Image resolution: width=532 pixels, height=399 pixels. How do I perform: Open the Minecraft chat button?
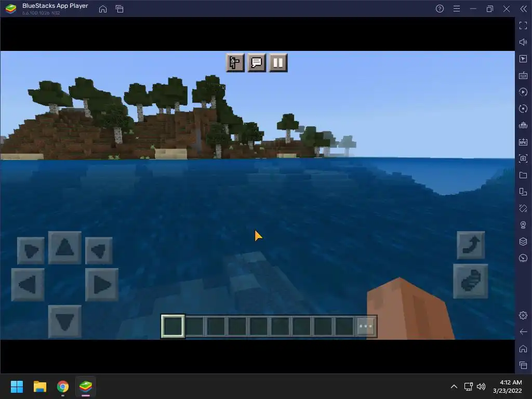[x=257, y=63]
